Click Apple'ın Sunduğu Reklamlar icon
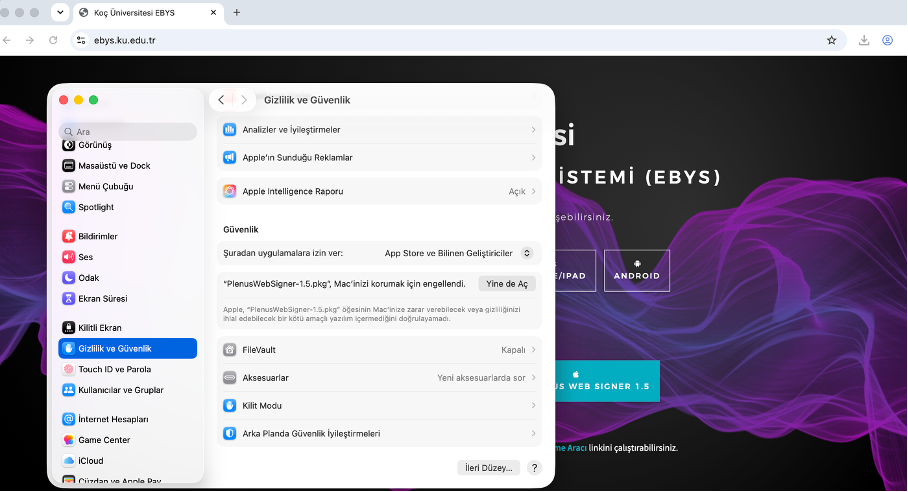The width and height of the screenshot is (908, 492). (x=230, y=157)
